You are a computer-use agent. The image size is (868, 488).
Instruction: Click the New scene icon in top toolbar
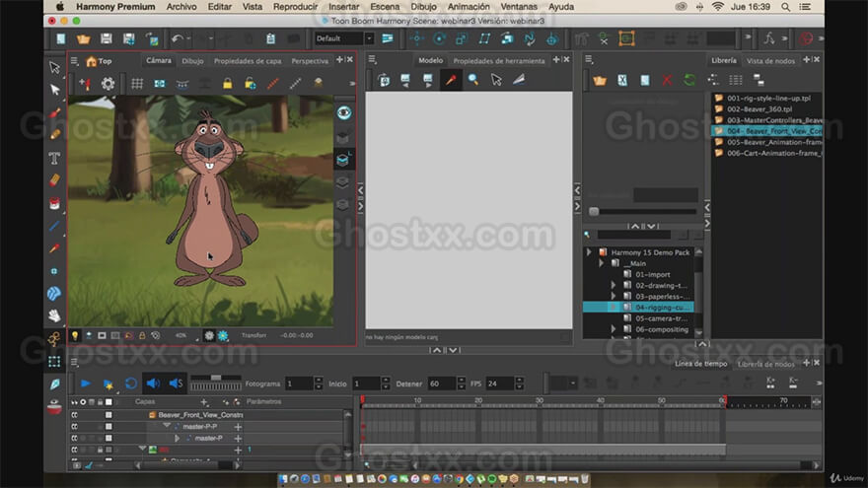tap(61, 38)
